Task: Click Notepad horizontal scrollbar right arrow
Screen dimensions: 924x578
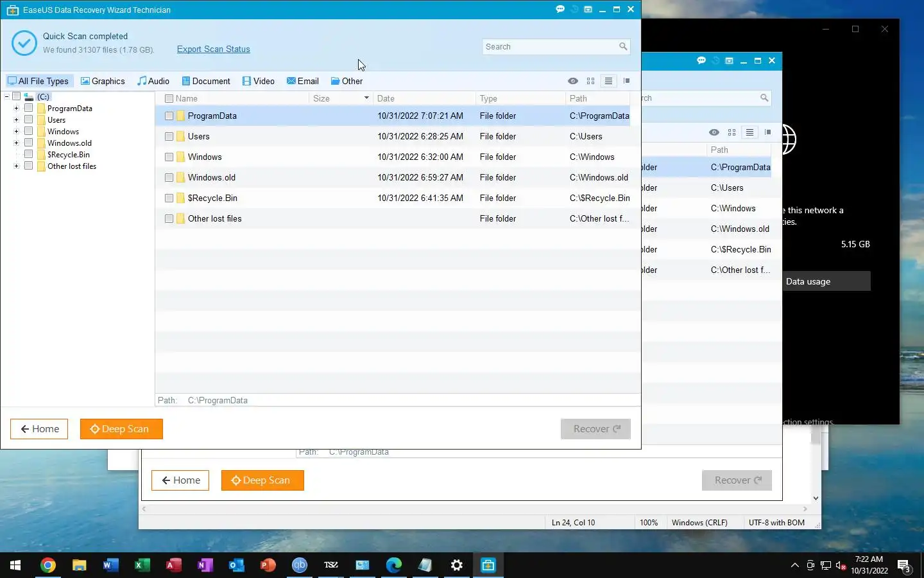Action: [805, 509]
